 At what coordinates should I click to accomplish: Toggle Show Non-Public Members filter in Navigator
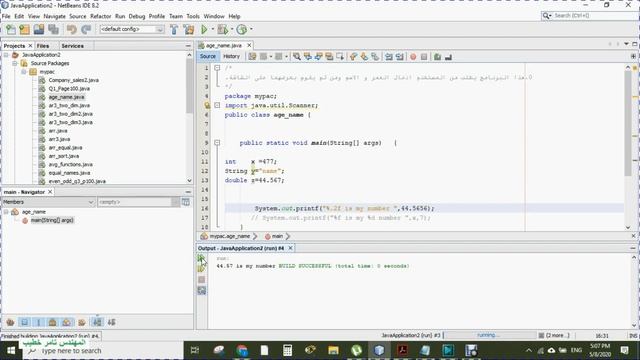pos(52,322)
